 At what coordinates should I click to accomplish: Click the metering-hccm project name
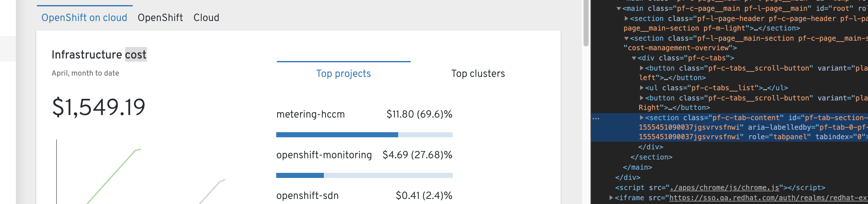click(310, 114)
